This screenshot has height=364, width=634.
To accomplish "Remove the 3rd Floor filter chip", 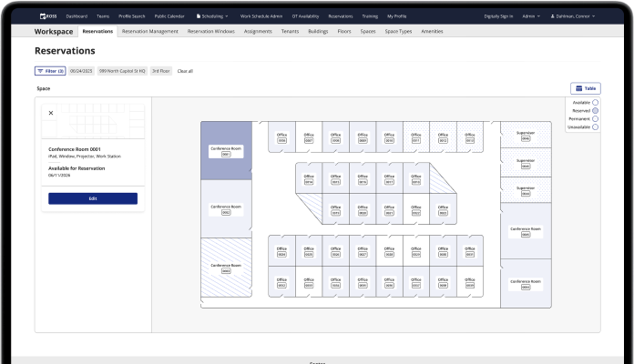I will (x=161, y=70).
